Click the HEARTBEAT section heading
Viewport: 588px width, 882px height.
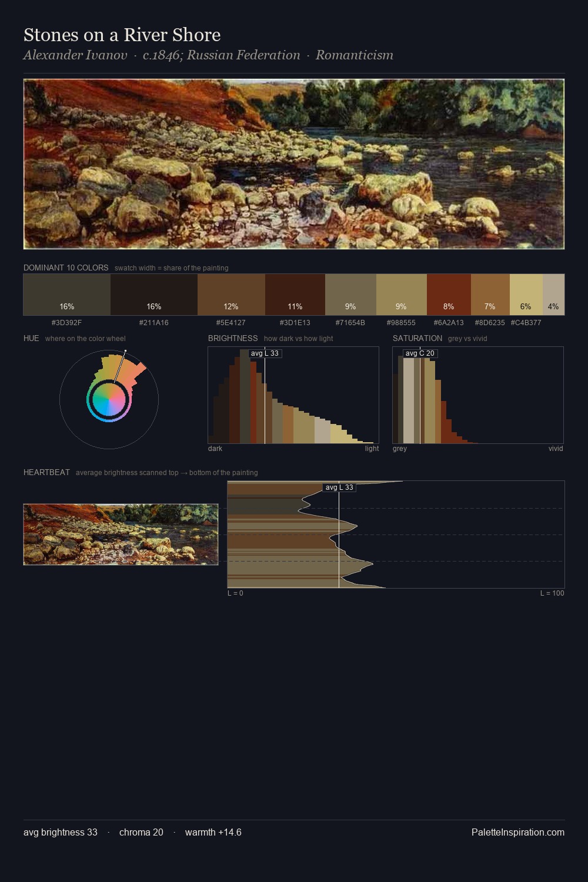46,472
